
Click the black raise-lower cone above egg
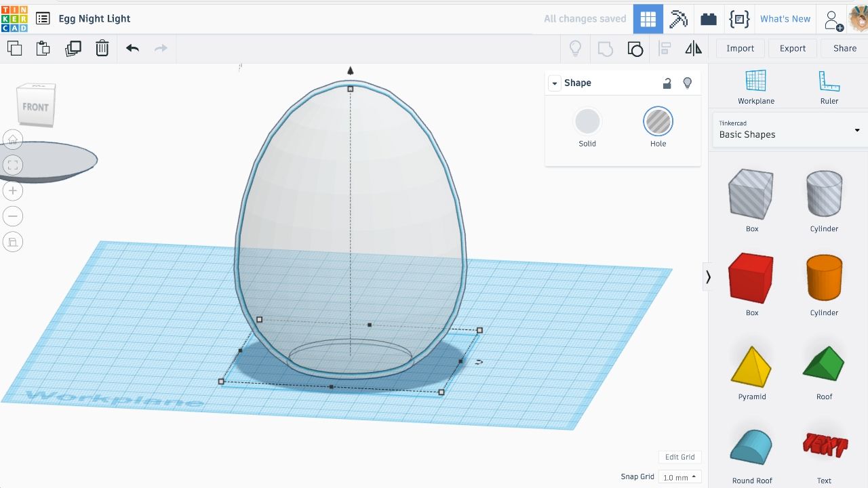point(351,70)
